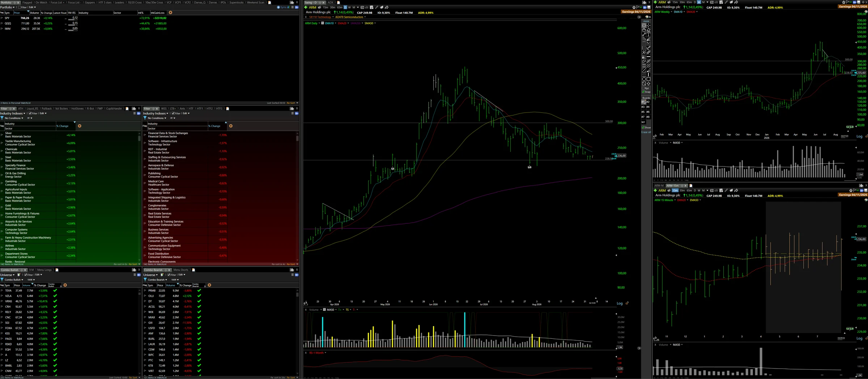Open the Portfolio watchlist dropdown

coord(8,7)
